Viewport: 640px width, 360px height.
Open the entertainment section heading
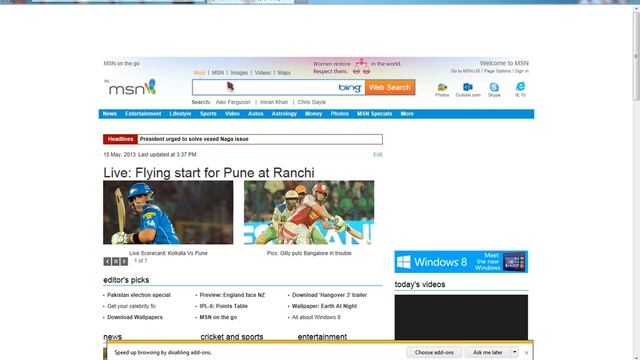coord(322,337)
